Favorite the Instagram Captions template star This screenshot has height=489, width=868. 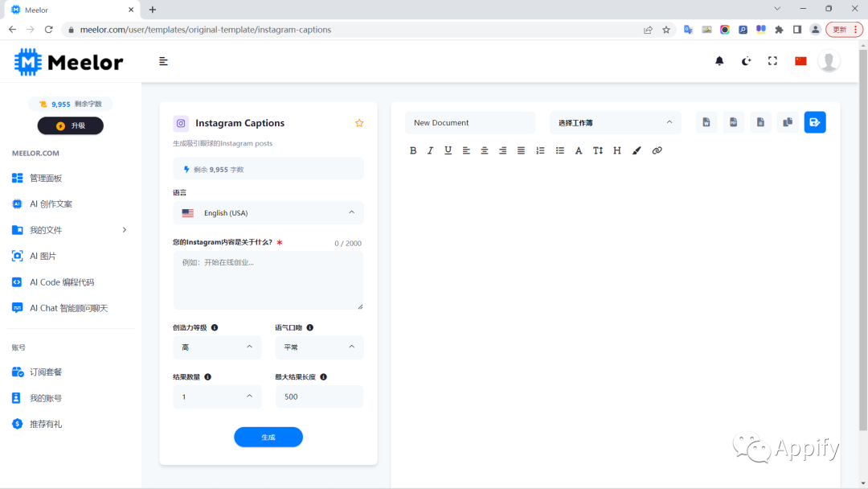[359, 123]
